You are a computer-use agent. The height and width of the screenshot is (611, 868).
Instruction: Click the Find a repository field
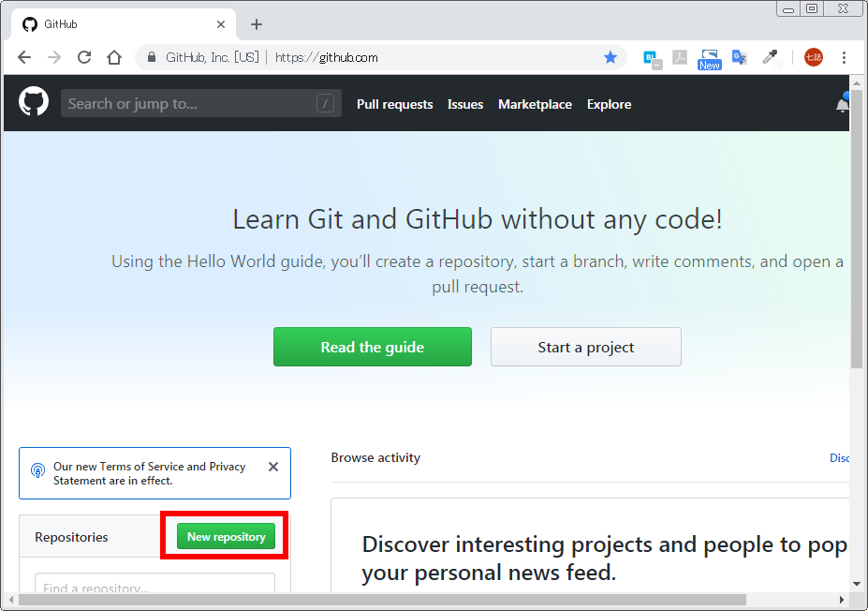155,583
